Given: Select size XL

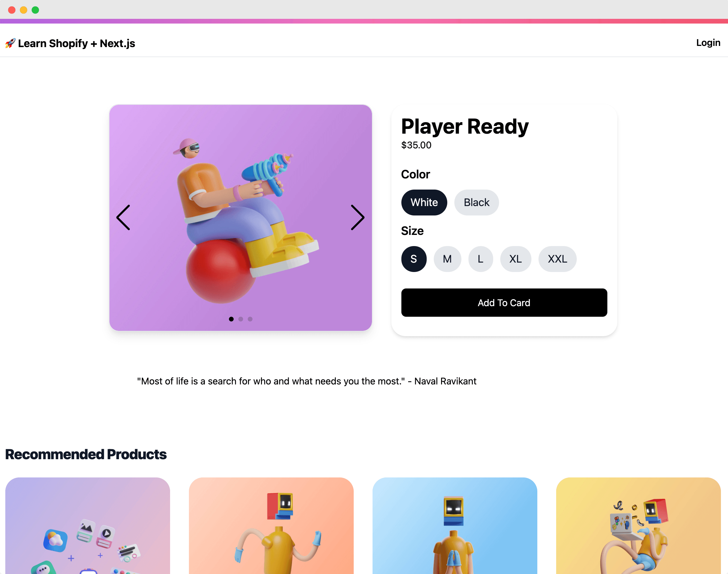Looking at the screenshot, I should coord(515,259).
